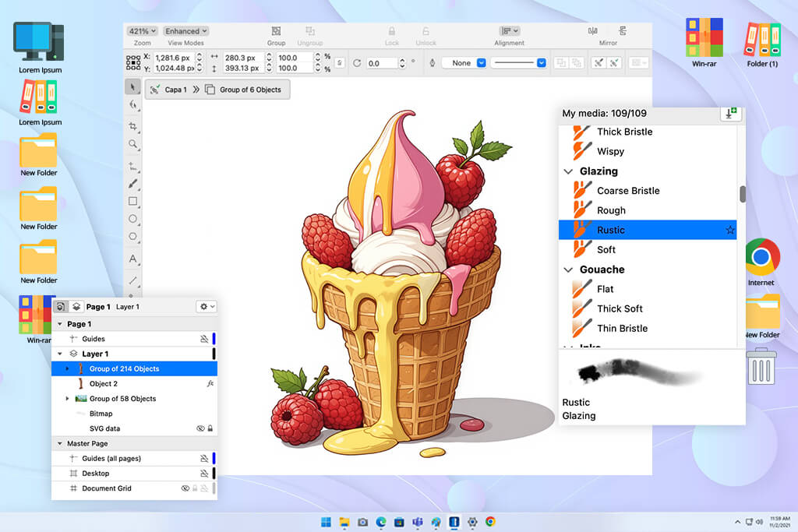Open Chrome from the taskbar
This screenshot has height=532, width=798.
tap(490, 522)
